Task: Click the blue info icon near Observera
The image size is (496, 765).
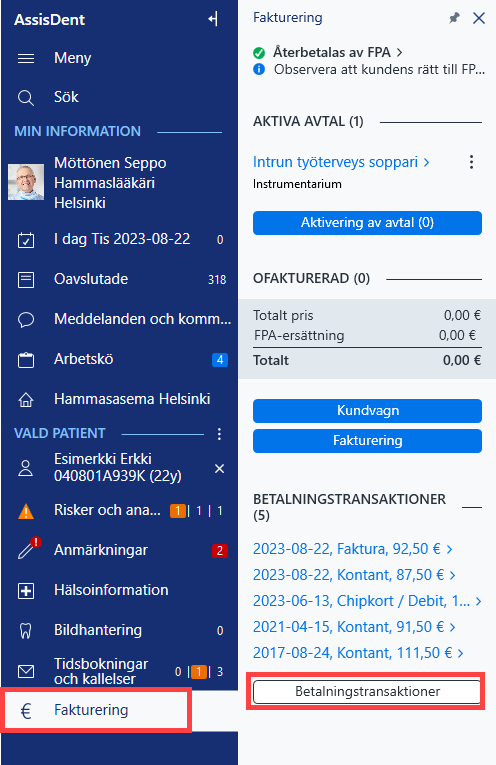Action: [259, 69]
